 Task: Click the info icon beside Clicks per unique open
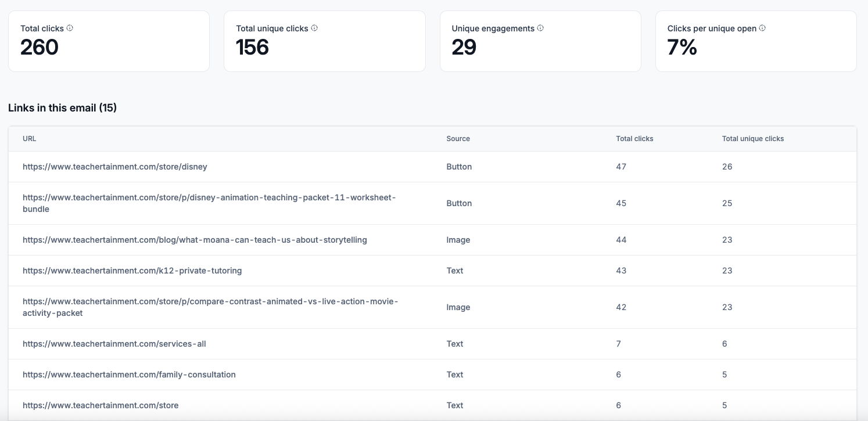(762, 28)
